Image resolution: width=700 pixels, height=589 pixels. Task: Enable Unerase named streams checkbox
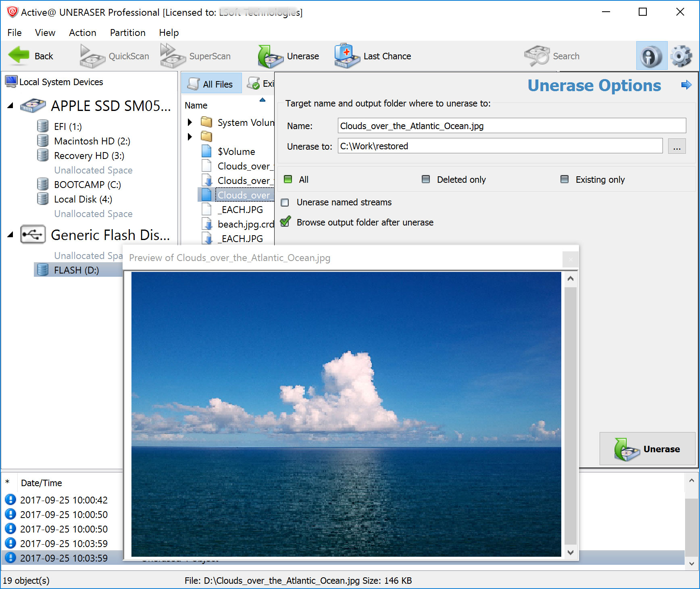(x=285, y=203)
